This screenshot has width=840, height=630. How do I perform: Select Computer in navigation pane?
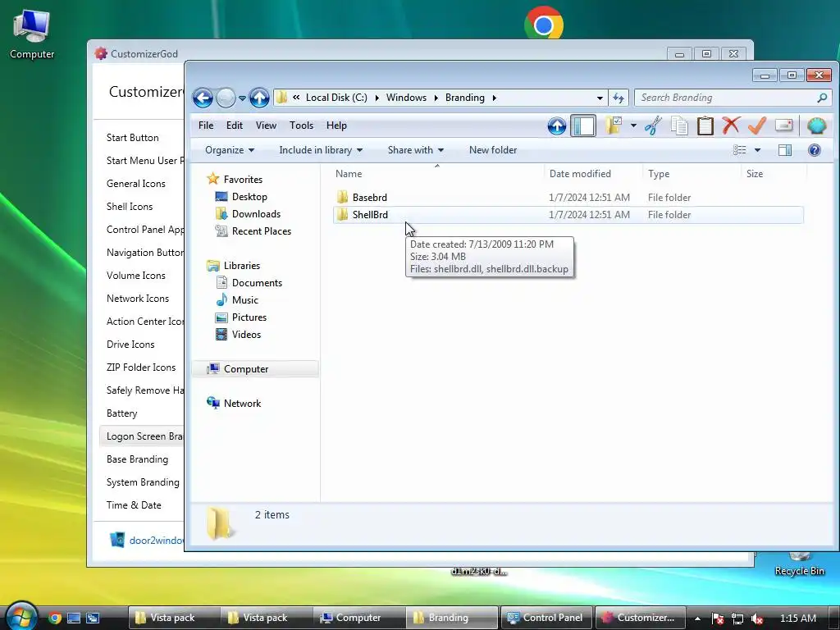pos(255,369)
